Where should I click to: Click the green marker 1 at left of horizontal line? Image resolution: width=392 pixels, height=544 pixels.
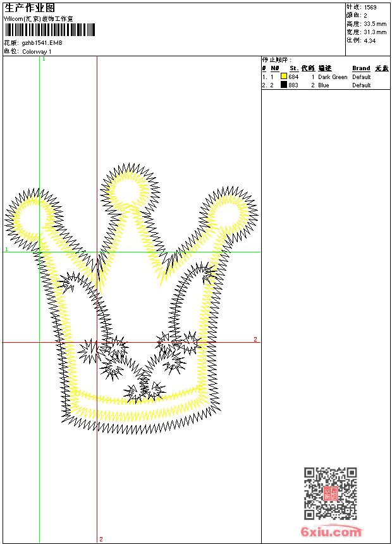6,250
